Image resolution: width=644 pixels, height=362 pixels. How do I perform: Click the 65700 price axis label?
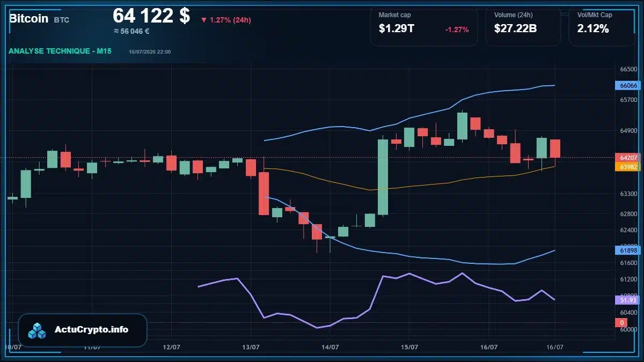click(628, 100)
